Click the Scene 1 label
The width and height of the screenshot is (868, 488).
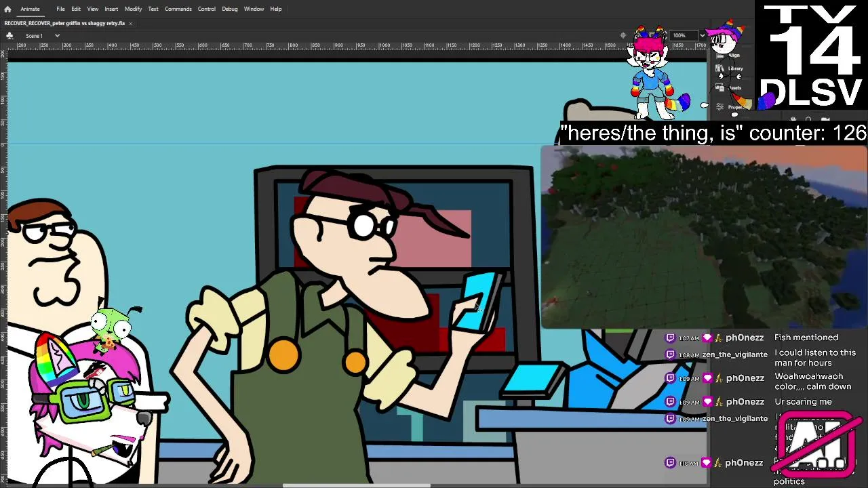click(34, 35)
